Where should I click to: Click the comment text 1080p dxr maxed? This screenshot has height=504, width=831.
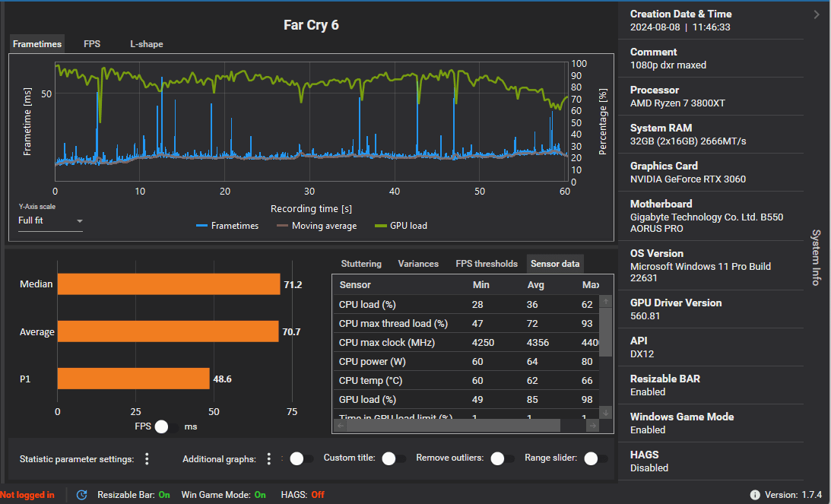click(668, 65)
